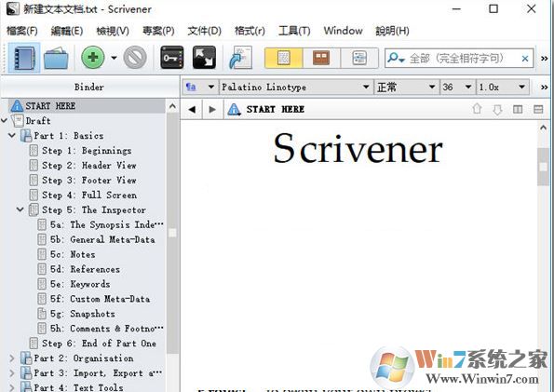The height and width of the screenshot is (392, 554).
Task: Select 5h: Comments & Footnotes document
Action: (107, 329)
